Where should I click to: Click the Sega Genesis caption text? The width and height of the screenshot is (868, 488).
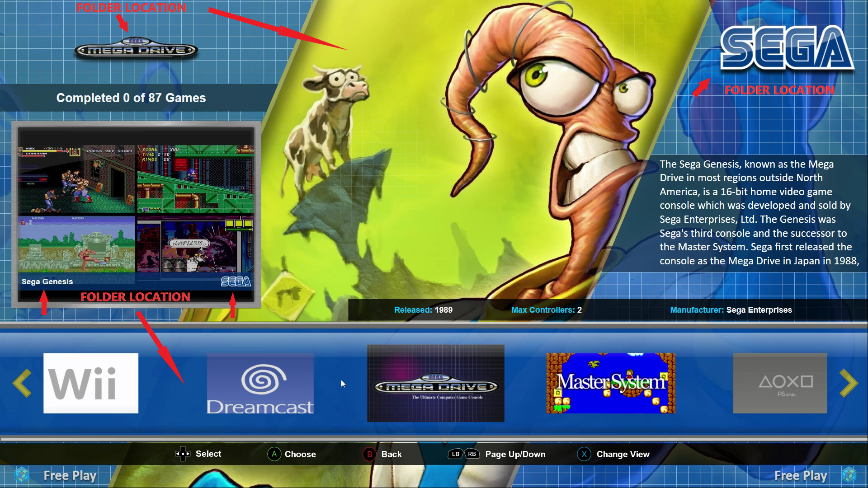(47, 282)
